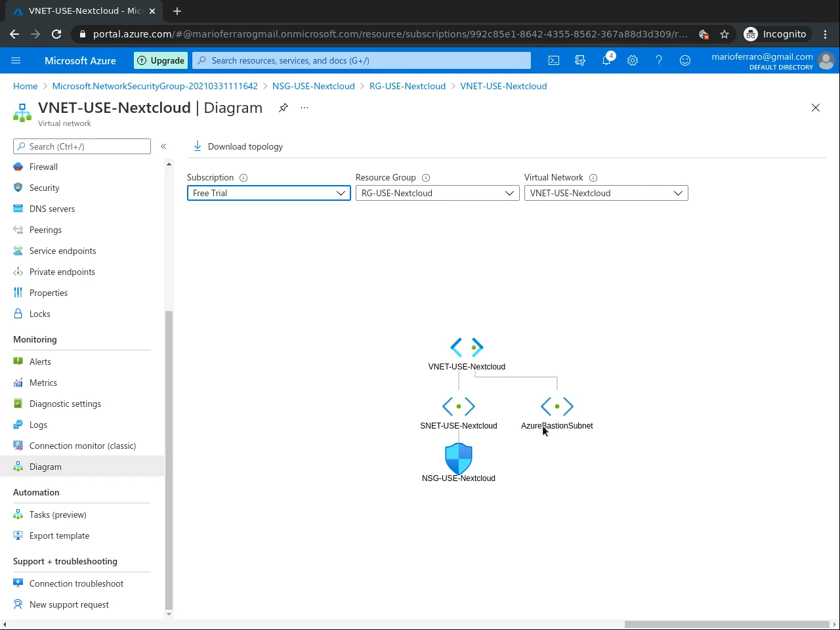The image size is (840, 630).
Task: Select the SNET-USE-Nextcloud subnet icon
Action: pyautogui.click(x=459, y=406)
